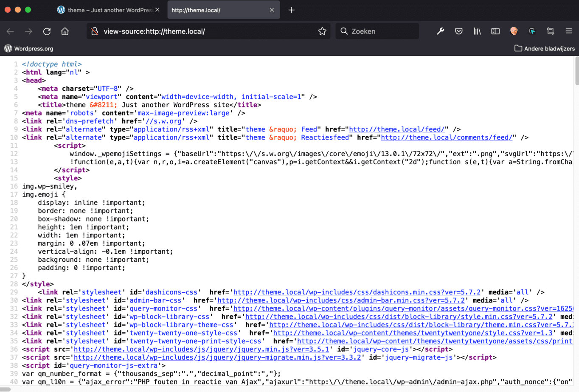Screen dimensions: 579x392
Task: Open the theme.local/comments/feed/ link
Action: (x=447, y=137)
